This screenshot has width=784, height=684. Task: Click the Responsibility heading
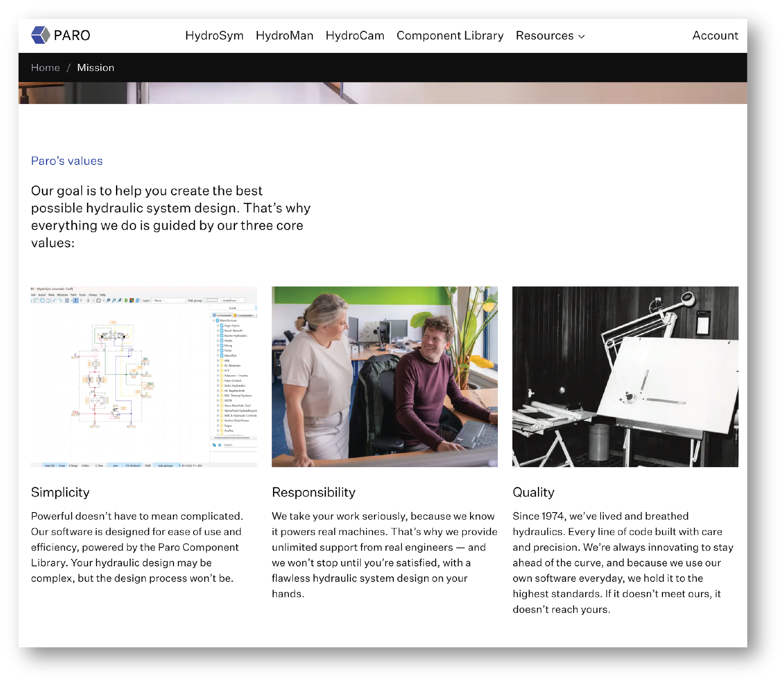tap(314, 493)
